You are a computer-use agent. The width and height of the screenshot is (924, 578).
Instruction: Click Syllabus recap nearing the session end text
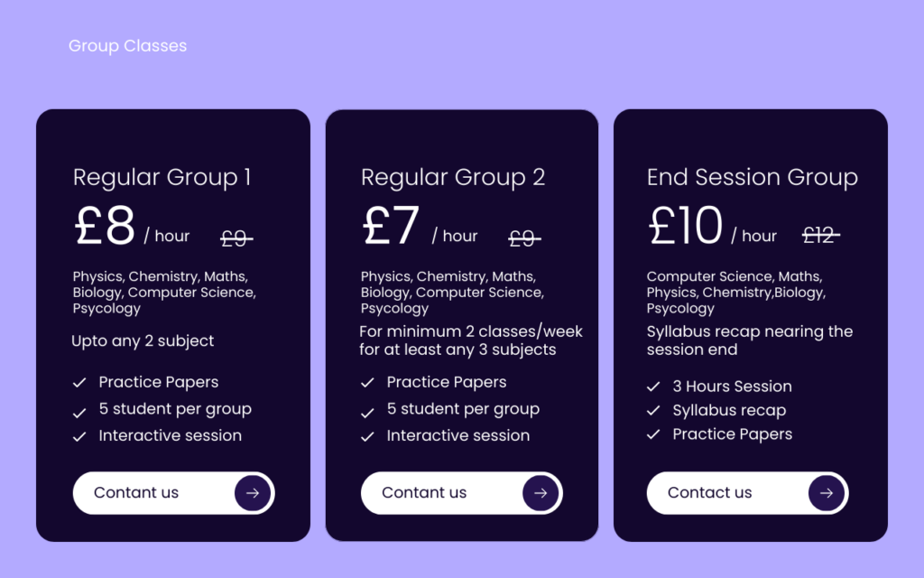click(750, 340)
